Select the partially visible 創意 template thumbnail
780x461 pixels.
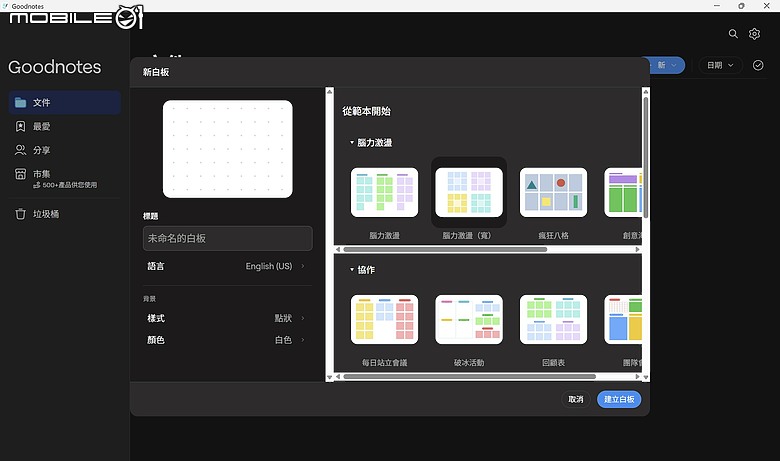[x=623, y=192]
